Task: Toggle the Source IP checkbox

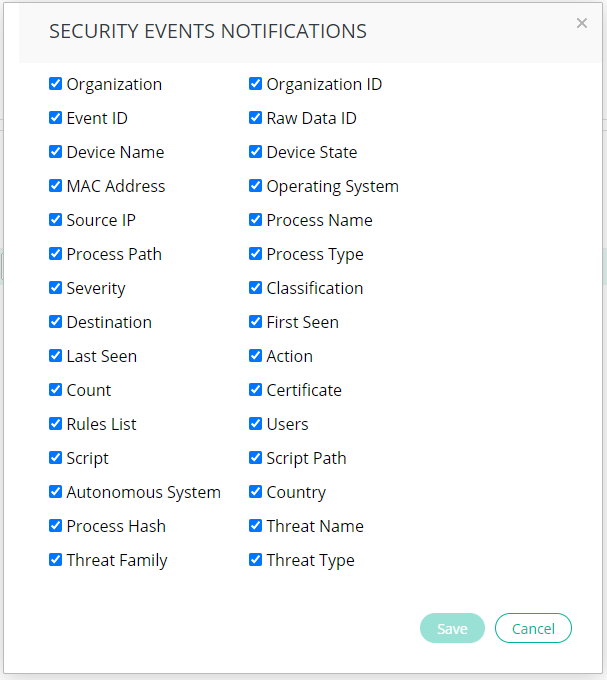Action: click(x=56, y=220)
